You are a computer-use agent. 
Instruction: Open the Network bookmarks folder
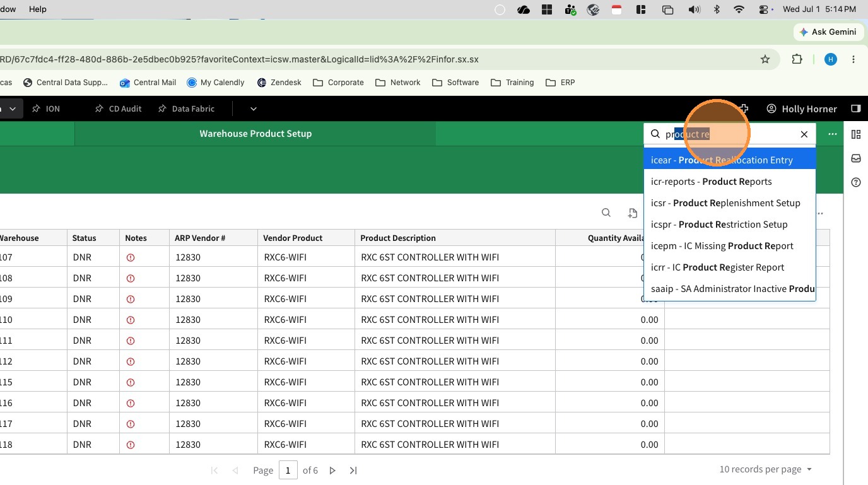[x=397, y=83]
